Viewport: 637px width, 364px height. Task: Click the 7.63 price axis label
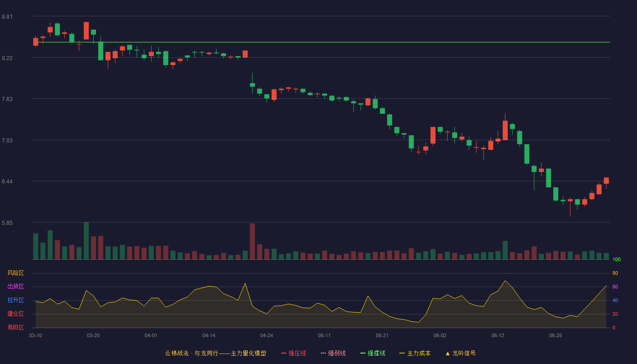pos(7,99)
